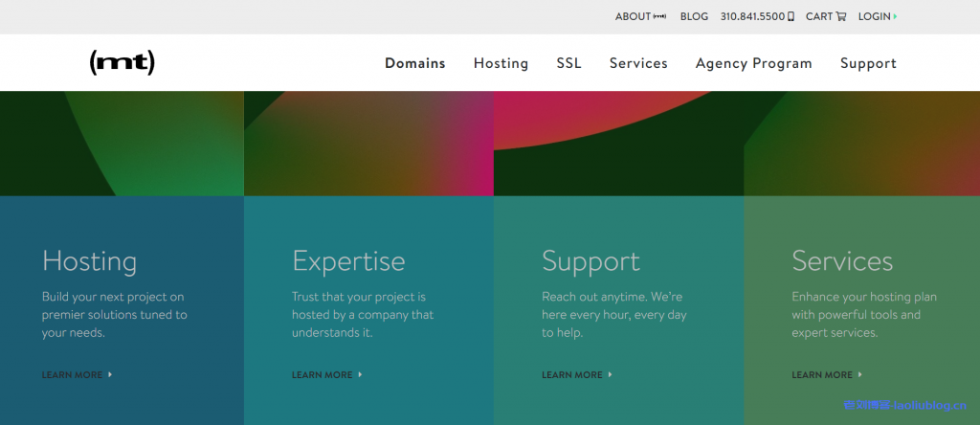This screenshot has height=425, width=980.
Task: Click the mobile phone icon beside the number
Action: (x=791, y=16)
